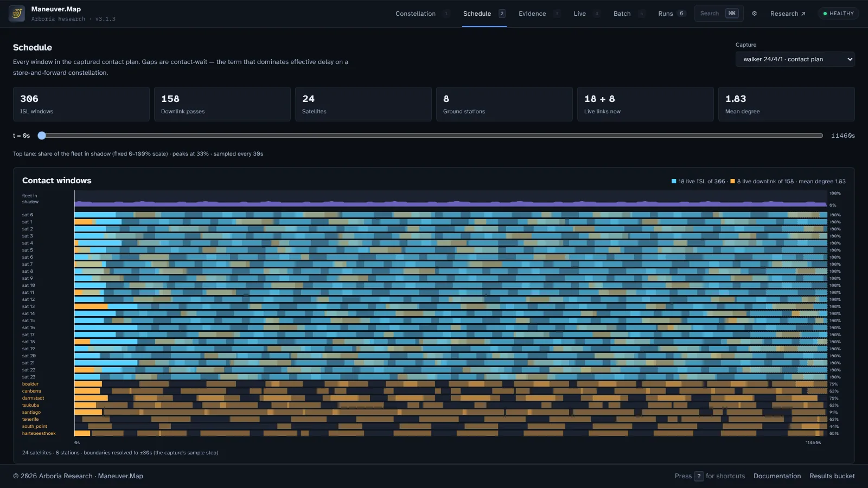The image size is (868, 488).
Task: Switch to the Runs tab
Action: click(x=672, y=14)
